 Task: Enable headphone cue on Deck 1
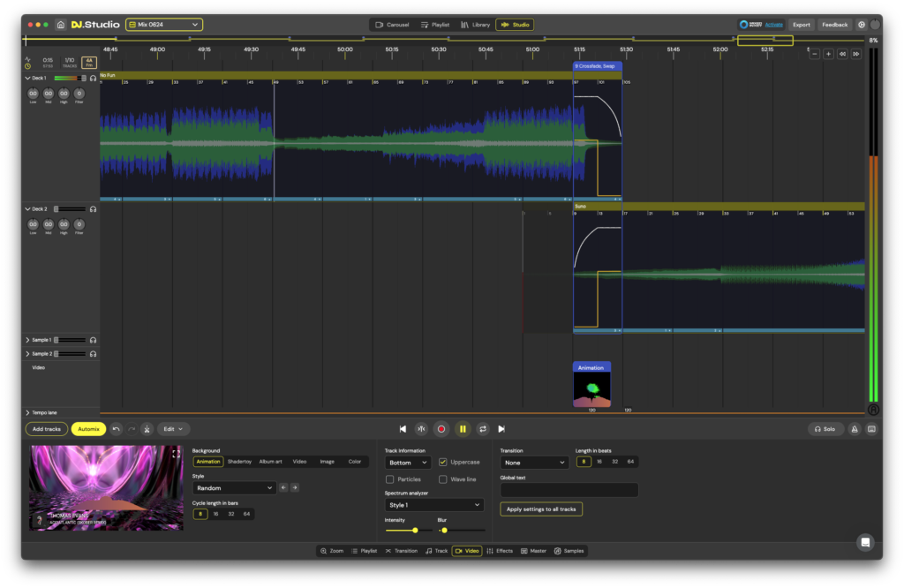click(x=92, y=78)
